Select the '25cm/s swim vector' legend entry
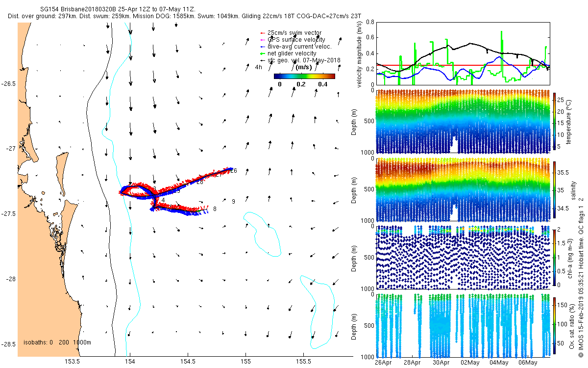 (292, 33)
